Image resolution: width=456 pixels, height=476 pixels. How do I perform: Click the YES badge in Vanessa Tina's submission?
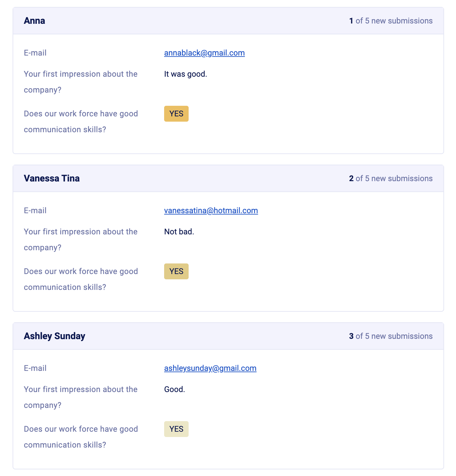(x=176, y=271)
